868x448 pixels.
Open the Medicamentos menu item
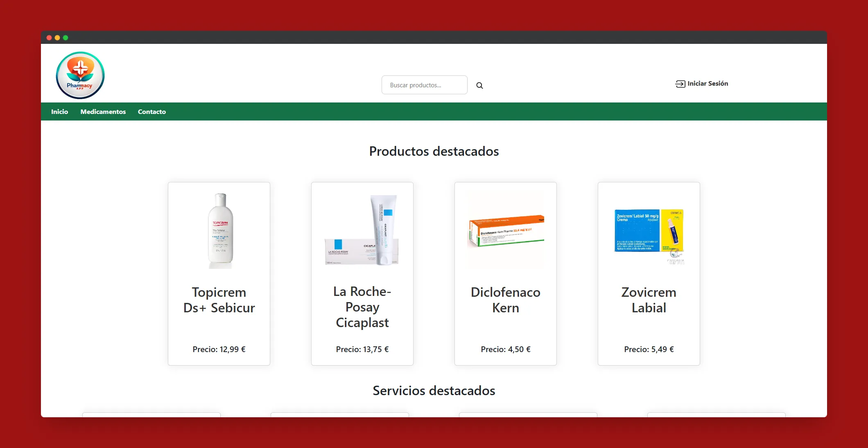coord(103,111)
